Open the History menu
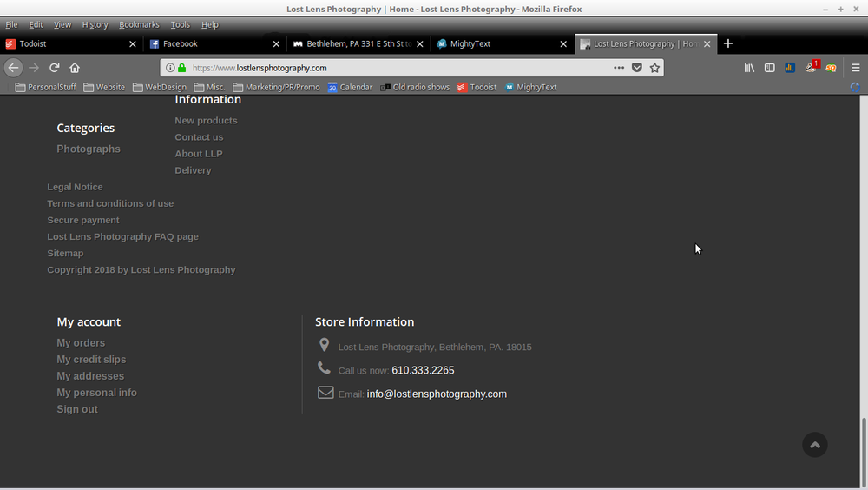 point(95,24)
